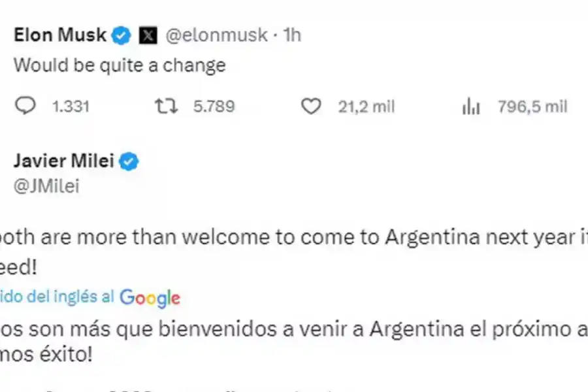Viewport: 588px width, 392px height.
Task: Open the views analytics bar chart icon
Action: [471, 106]
